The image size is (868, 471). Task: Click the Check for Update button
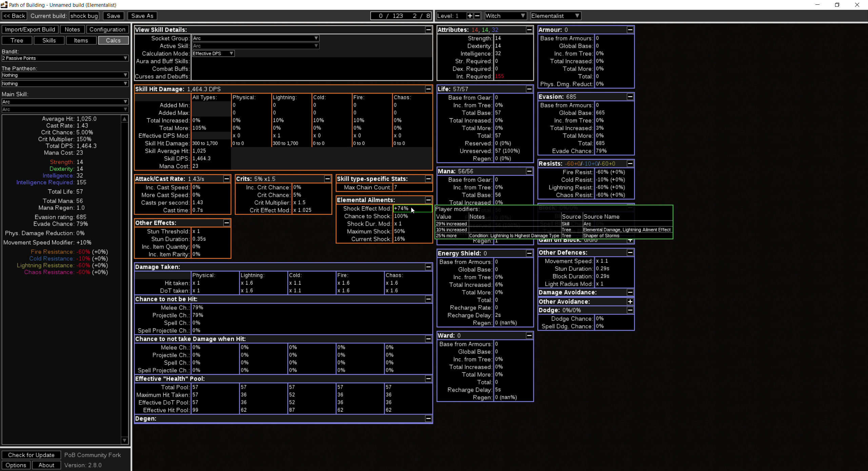(x=31, y=455)
